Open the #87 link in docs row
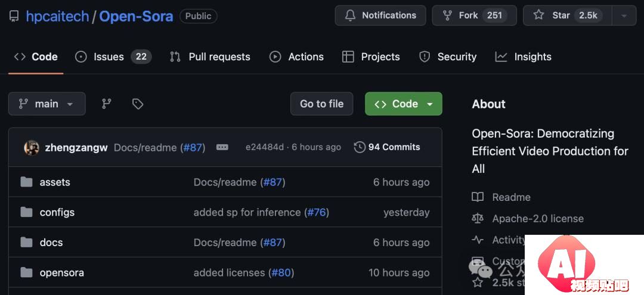The height and width of the screenshot is (295, 644). pyautogui.click(x=273, y=243)
